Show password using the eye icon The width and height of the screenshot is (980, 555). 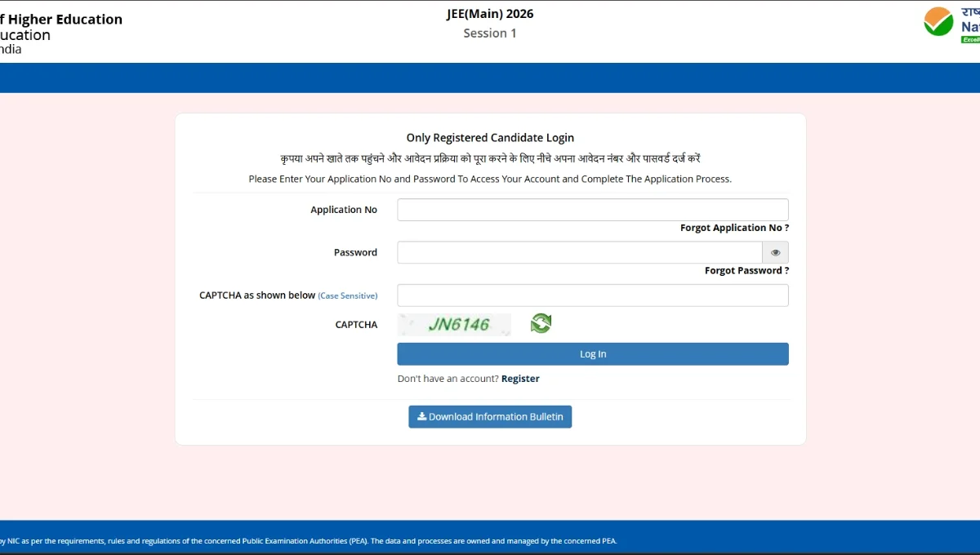pyautogui.click(x=774, y=252)
